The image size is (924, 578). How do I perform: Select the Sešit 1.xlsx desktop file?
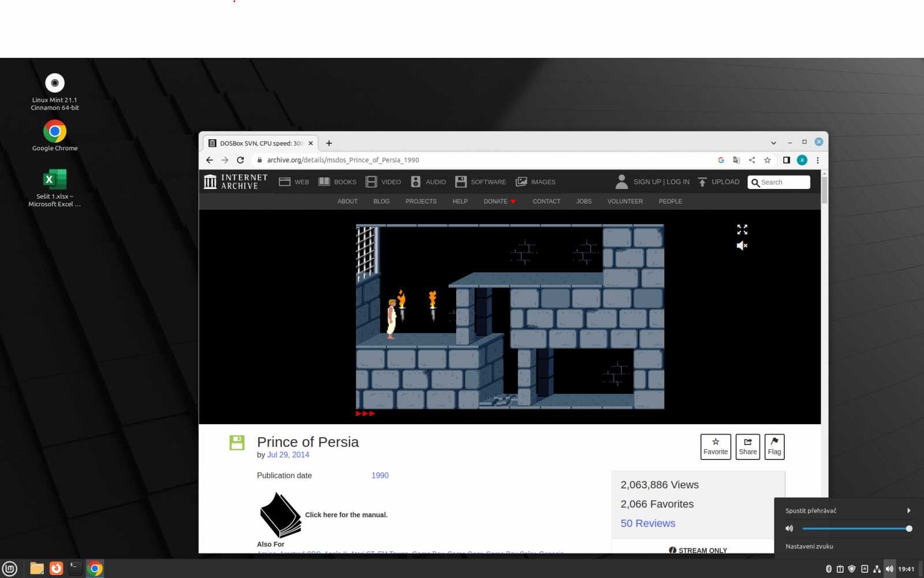point(55,188)
